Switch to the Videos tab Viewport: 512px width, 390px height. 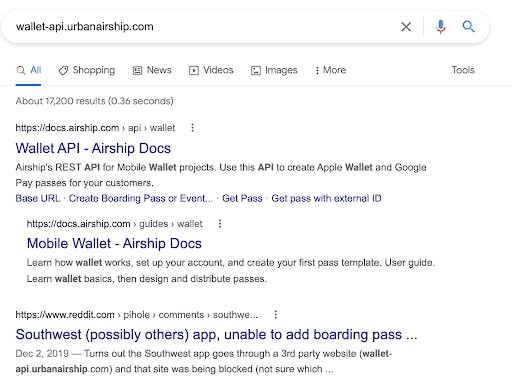pos(211,70)
